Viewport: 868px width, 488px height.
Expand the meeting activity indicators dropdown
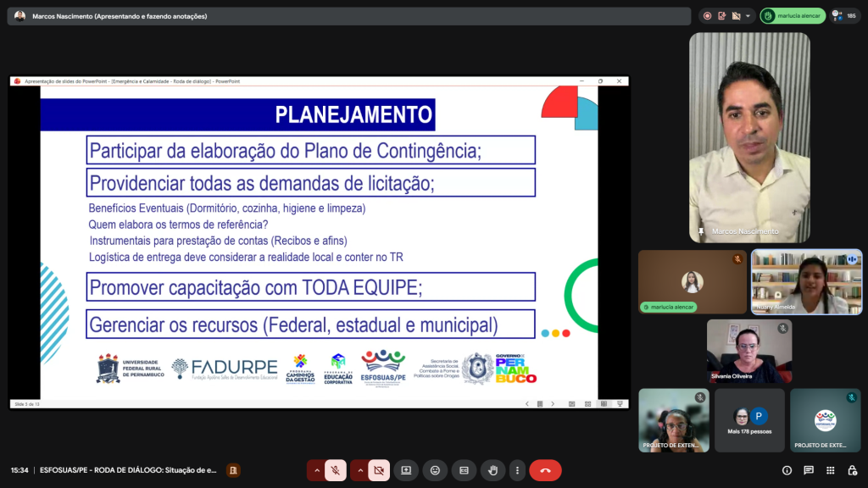click(748, 15)
